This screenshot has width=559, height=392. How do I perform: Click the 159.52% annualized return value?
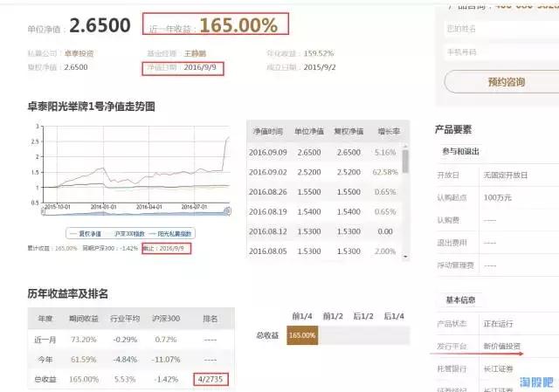(319, 53)
